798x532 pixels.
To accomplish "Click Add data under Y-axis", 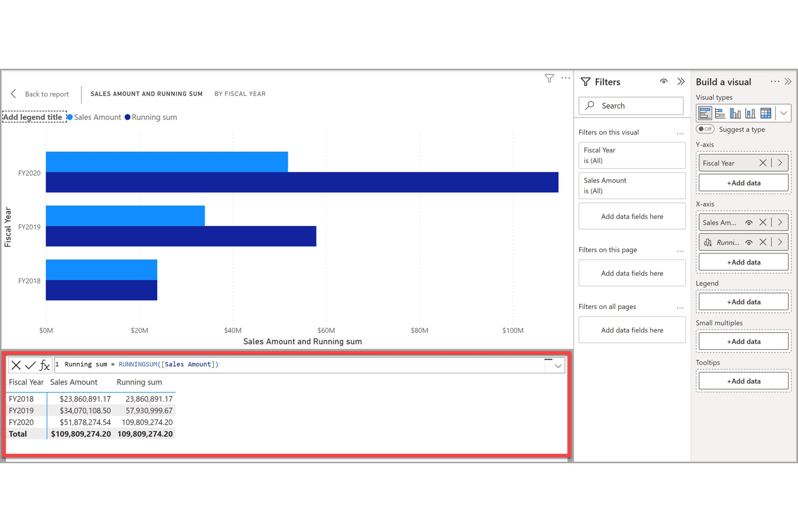I will pyautogui.click(x=743, y=183).
